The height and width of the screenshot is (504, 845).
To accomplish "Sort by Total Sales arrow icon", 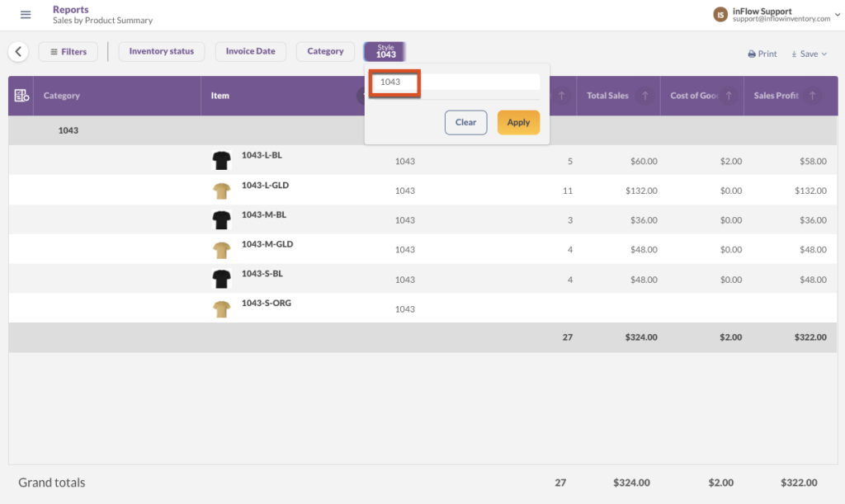I will tap(645, 96).
